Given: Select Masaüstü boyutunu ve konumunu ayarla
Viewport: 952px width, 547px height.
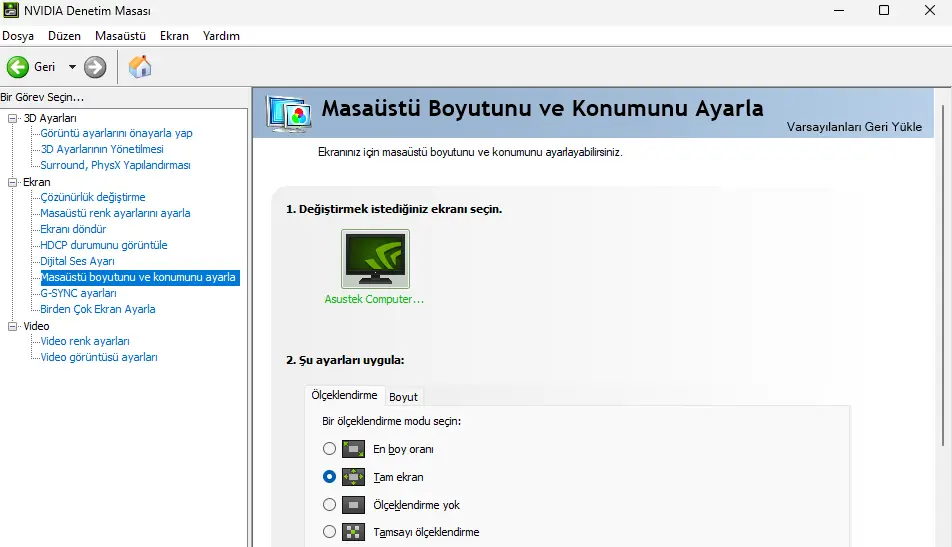Looking at the screenshot, I should tap(138, 277).
